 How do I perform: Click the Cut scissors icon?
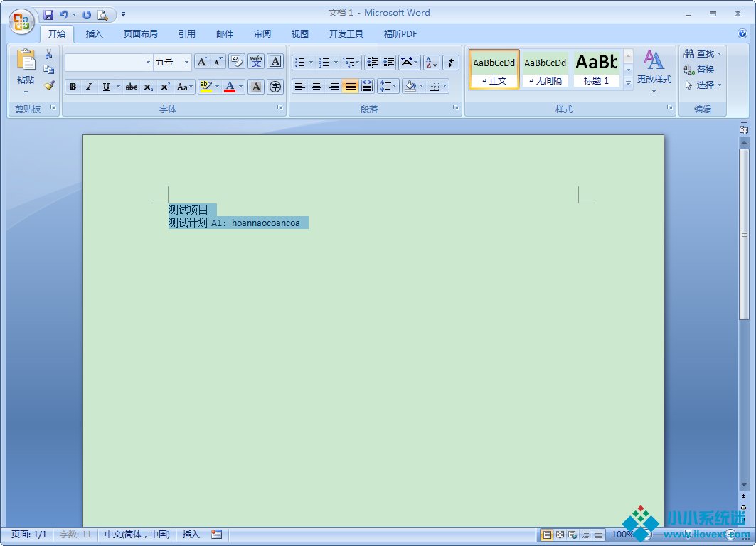[49, 55]
